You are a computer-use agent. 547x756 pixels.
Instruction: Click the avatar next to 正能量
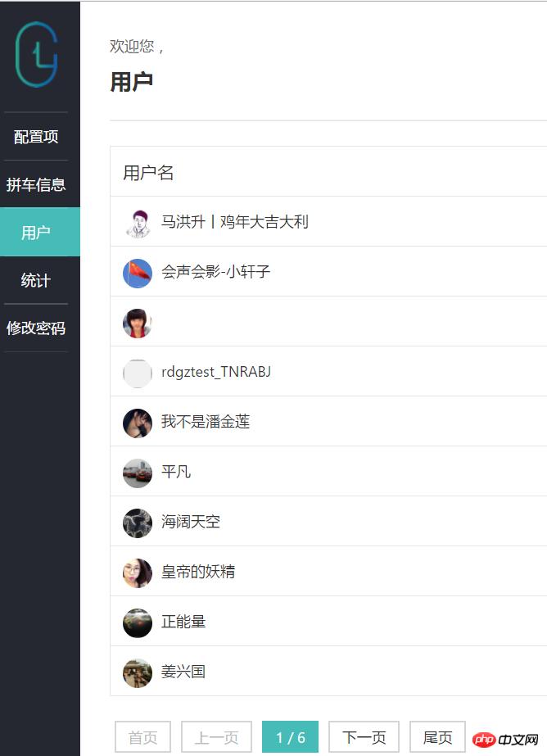(138, 623)
